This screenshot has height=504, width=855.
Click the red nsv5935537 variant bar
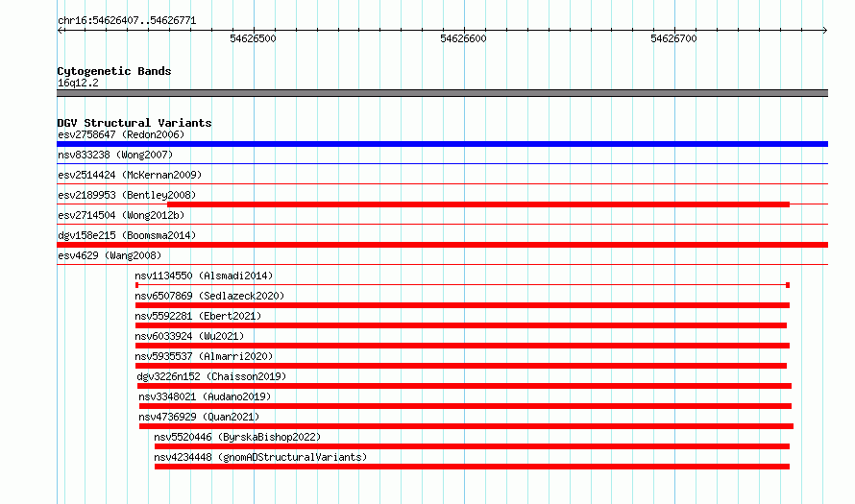tap(461, 366)
